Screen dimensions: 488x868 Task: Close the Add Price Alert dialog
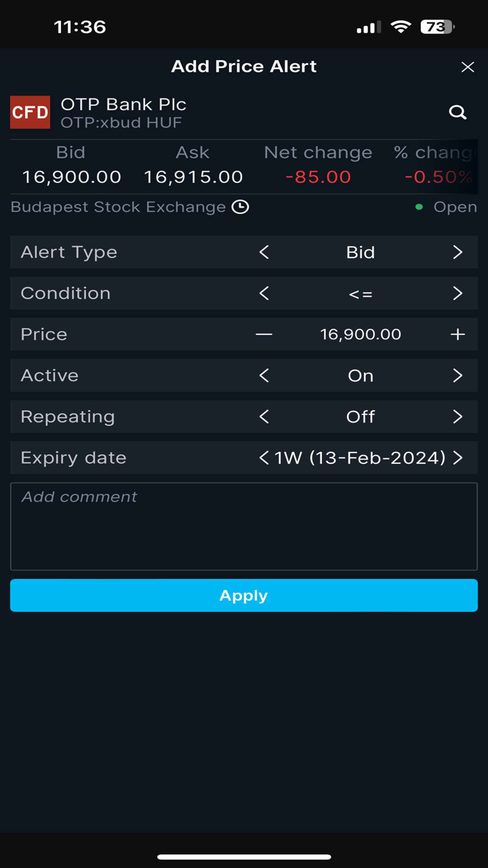(468, 66)
